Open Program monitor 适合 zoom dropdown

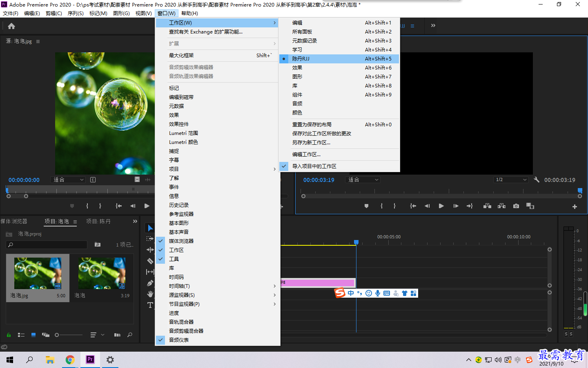tap(363, 180)
